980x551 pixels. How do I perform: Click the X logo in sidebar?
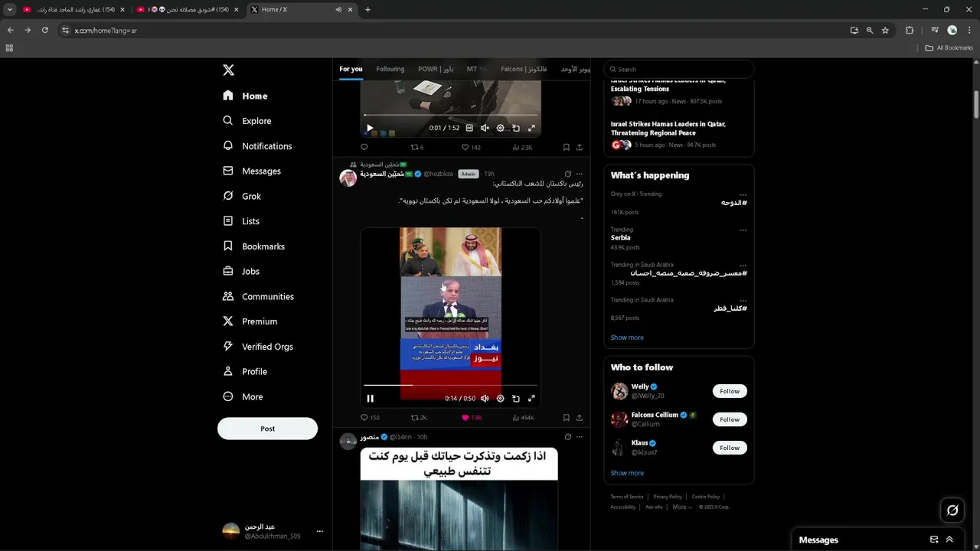pyautogui.click(x=228, y=70)
